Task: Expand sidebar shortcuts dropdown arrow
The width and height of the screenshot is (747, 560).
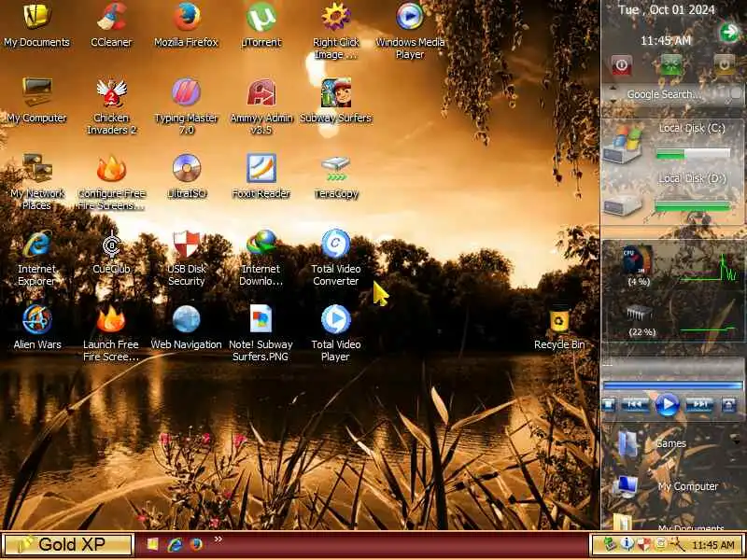Action: pos(737,442)
